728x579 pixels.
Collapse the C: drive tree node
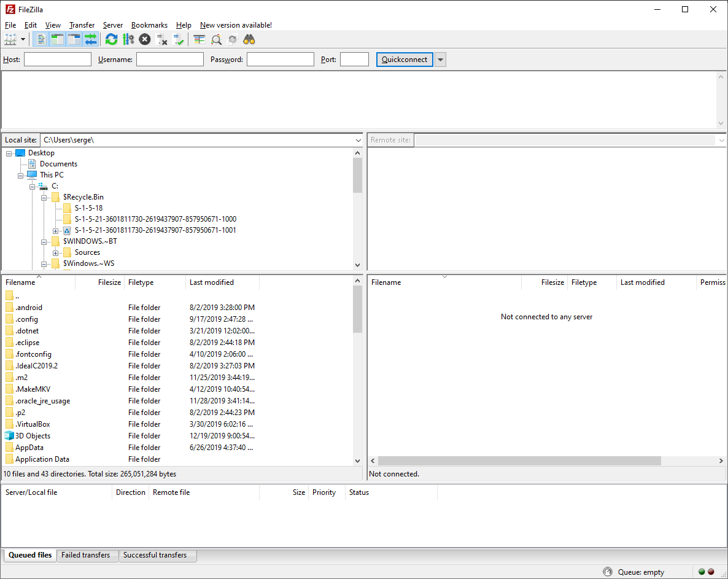(x=32, y=187)
